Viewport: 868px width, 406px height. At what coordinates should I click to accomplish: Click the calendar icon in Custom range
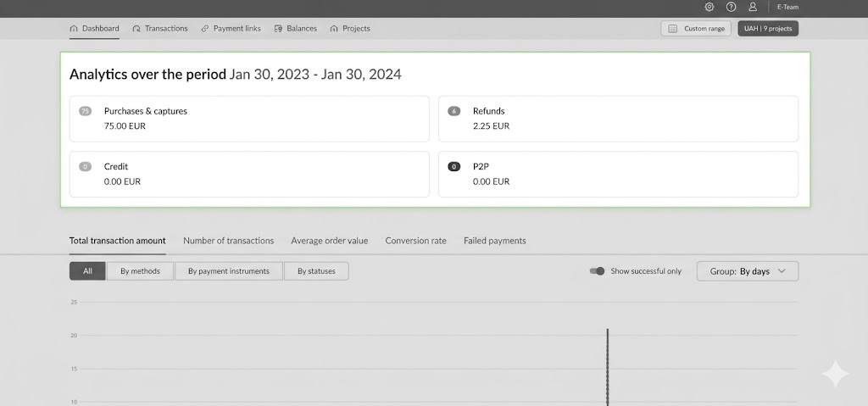pyautogui.click(x=673, y=29)
